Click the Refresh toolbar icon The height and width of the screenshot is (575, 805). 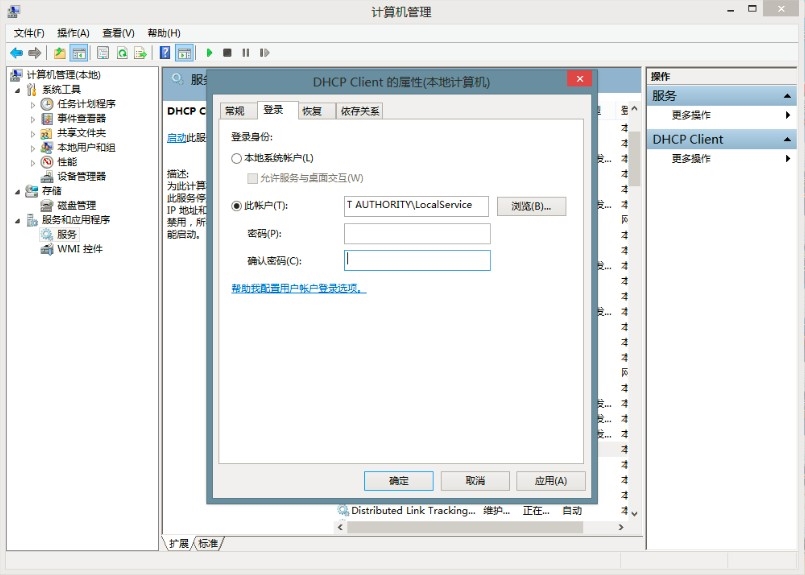[x=122, y=52]
